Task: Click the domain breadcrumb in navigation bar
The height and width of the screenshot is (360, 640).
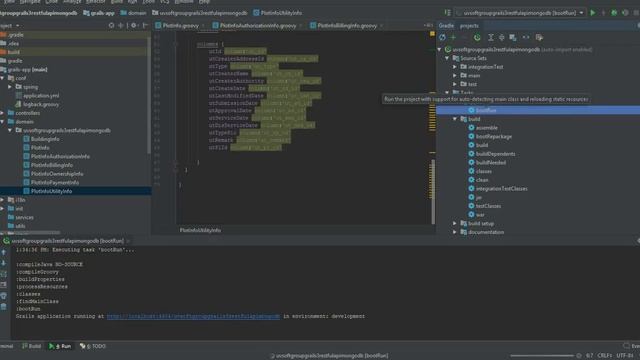Action: (x=133, y=13)
